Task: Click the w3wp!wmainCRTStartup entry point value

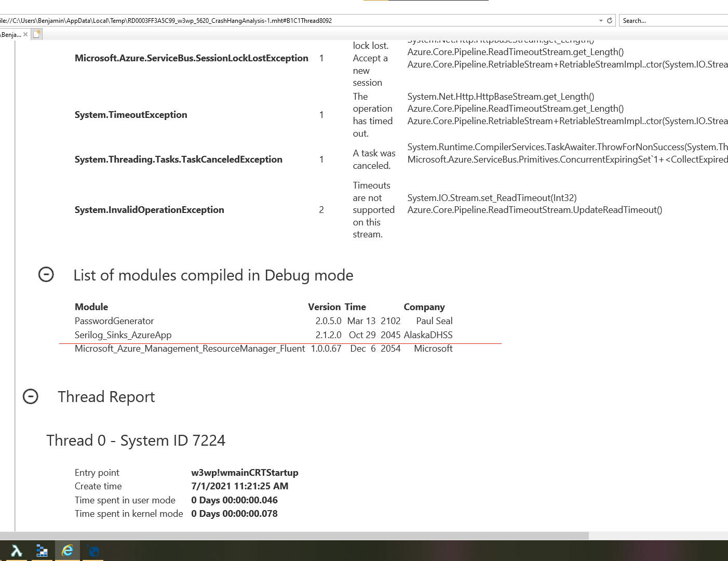Action: pos(245,473)
